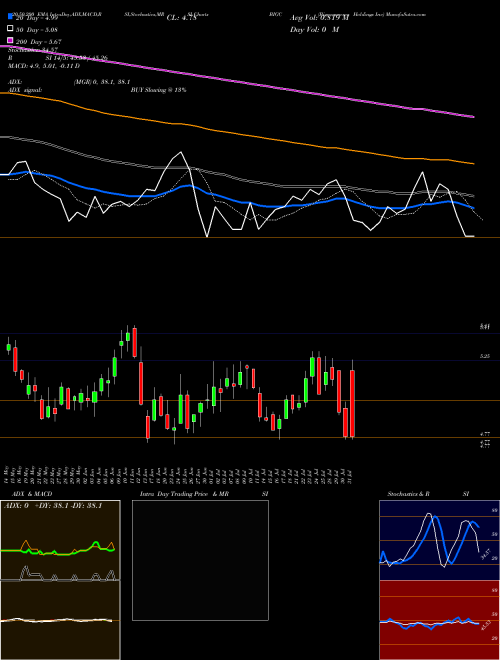
Task: Click the 'BUY Slowing @ 13%' signal text
Action: (x=158, y=90)
